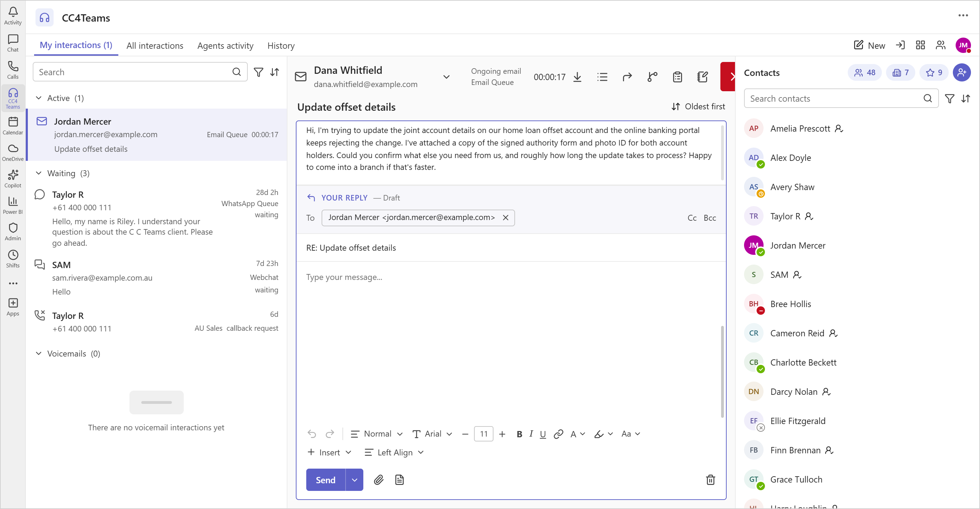Viewport: 980px width, 509px height.
Task: Open the Activity bell in sidebar
Action: (13, 16)
